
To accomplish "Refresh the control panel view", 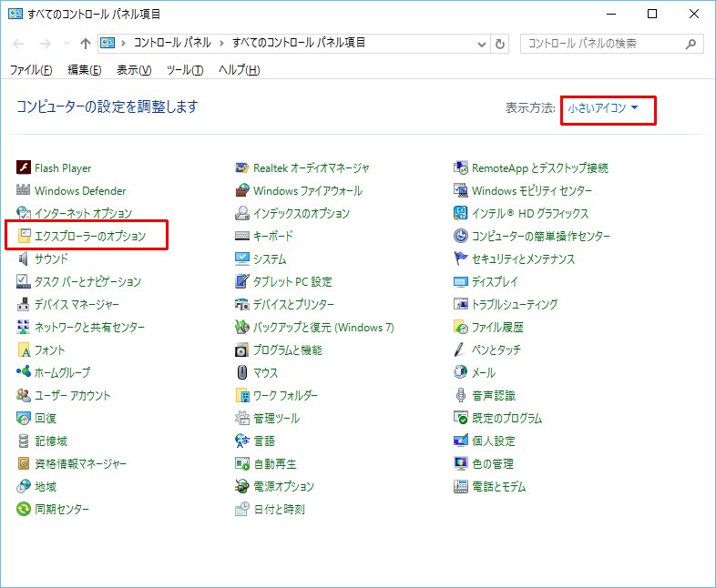I will point(500,45).
